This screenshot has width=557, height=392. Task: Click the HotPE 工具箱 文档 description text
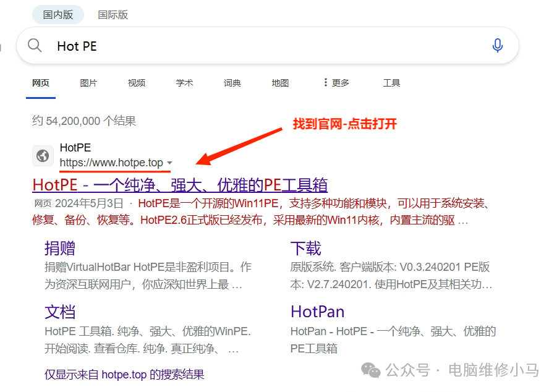coord(148,340)
